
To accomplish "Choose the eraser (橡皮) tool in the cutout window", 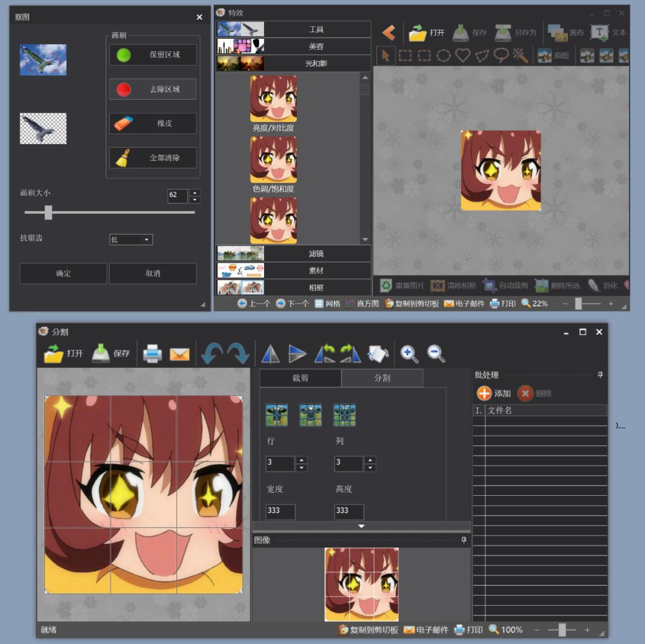I will (x=153, y=123).
